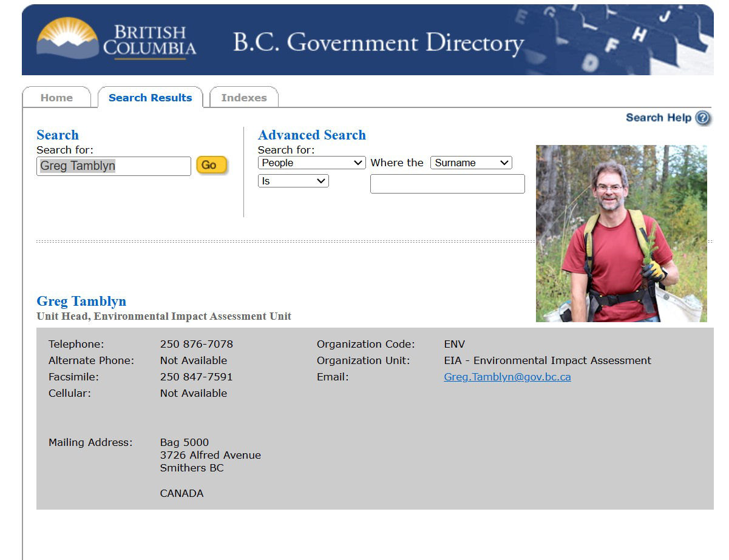Image resolution: width=729 pixels, height=560 pixels.
Task: Expand the Is condition dropdown
Action: 293,181
